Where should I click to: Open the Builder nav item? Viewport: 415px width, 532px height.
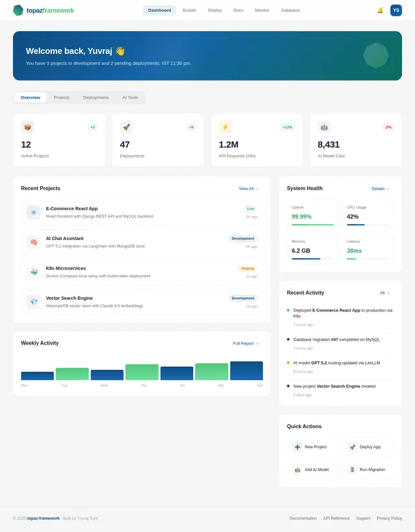point(189,10)
